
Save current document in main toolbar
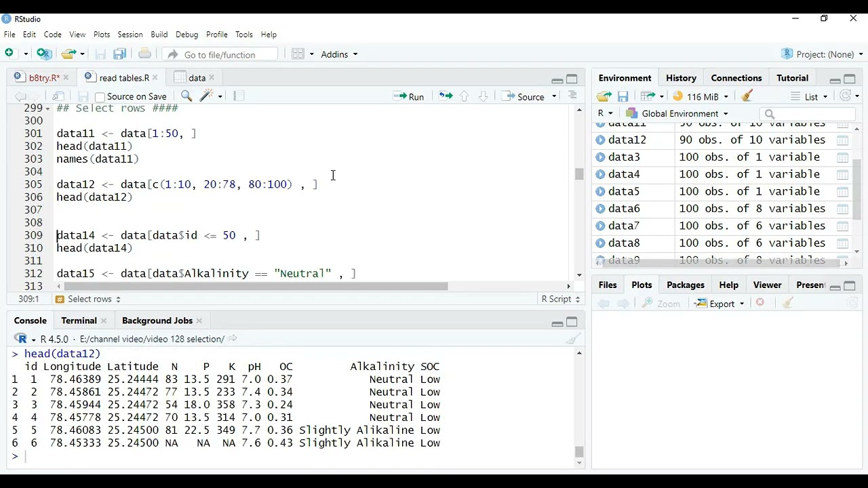100,54
